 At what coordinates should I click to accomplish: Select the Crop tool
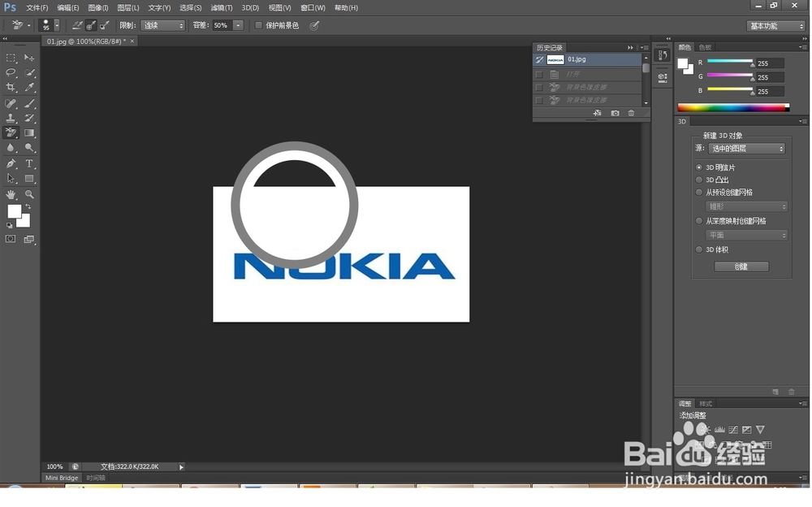point(11,87)
